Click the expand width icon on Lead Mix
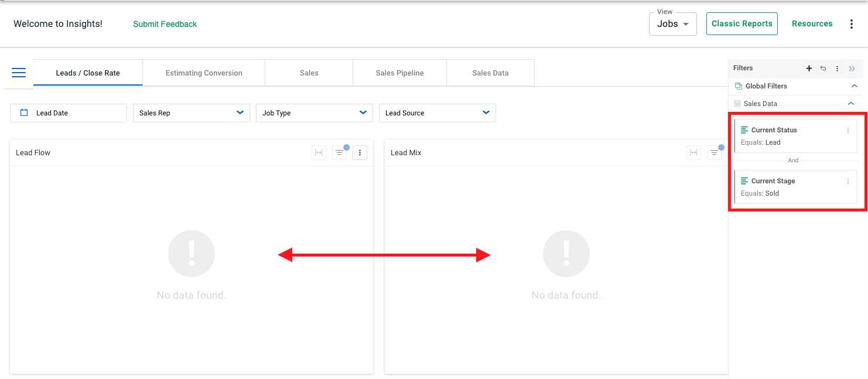This screenshot has width=868, height=379. pyautogui.click(x=693, y=152)
